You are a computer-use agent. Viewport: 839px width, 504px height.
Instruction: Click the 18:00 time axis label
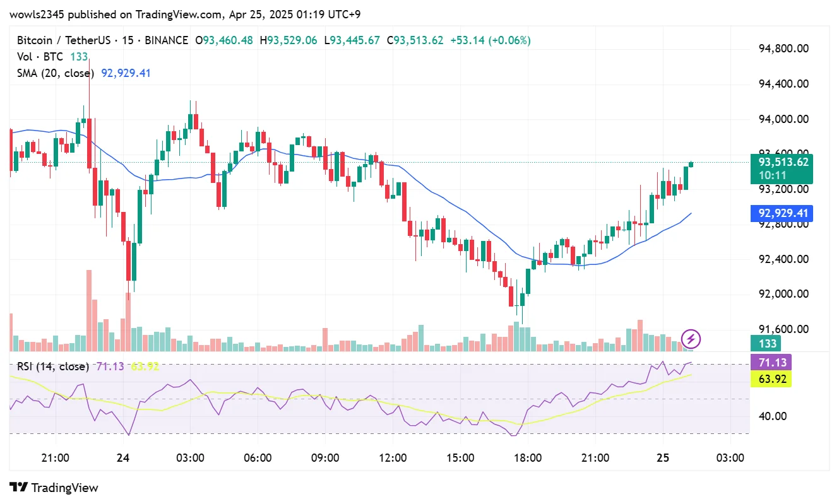tap(528, 457)
